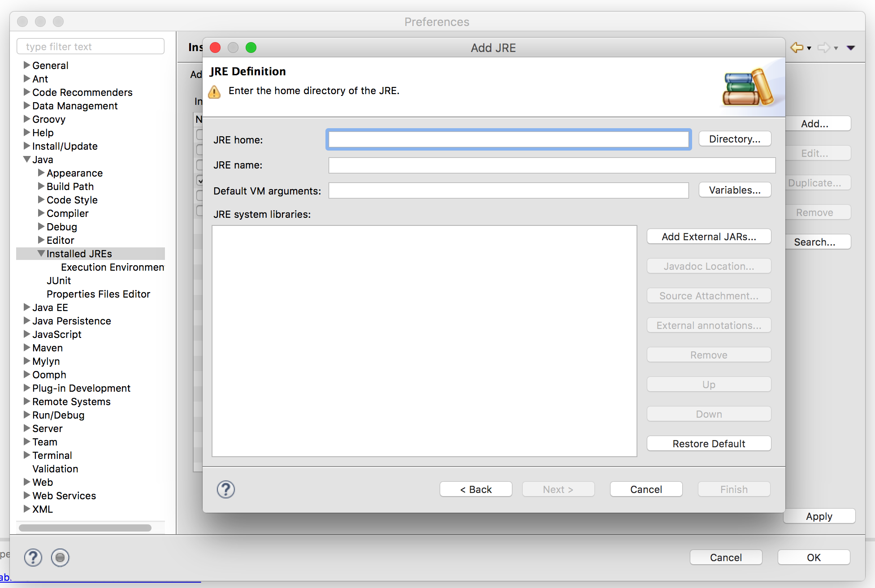
Task: Click the JRE library books image
Action: pyautogui.click(x=748, y=87)
